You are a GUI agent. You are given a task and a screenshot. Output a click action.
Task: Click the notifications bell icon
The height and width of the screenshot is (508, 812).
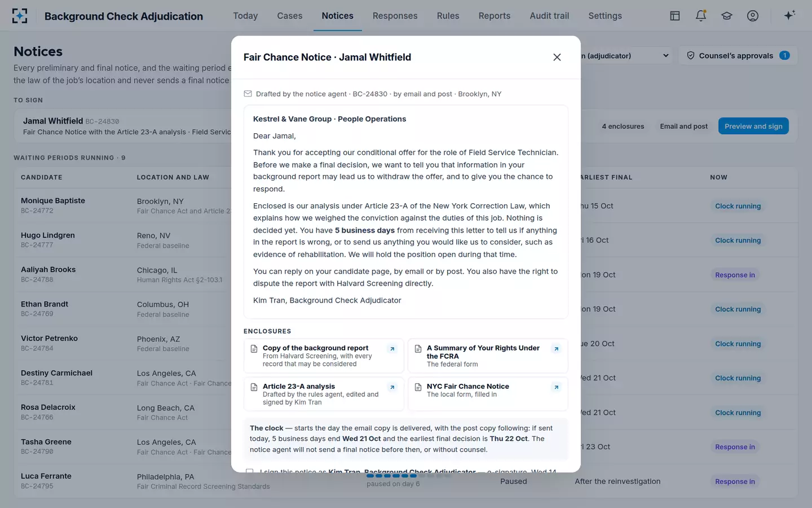click(x=701, y=16)
